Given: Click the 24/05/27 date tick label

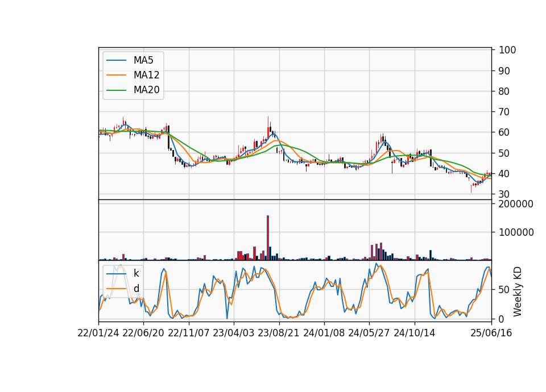Looking at the screenshot, I should pyautogui.click(x=369, y=333).
